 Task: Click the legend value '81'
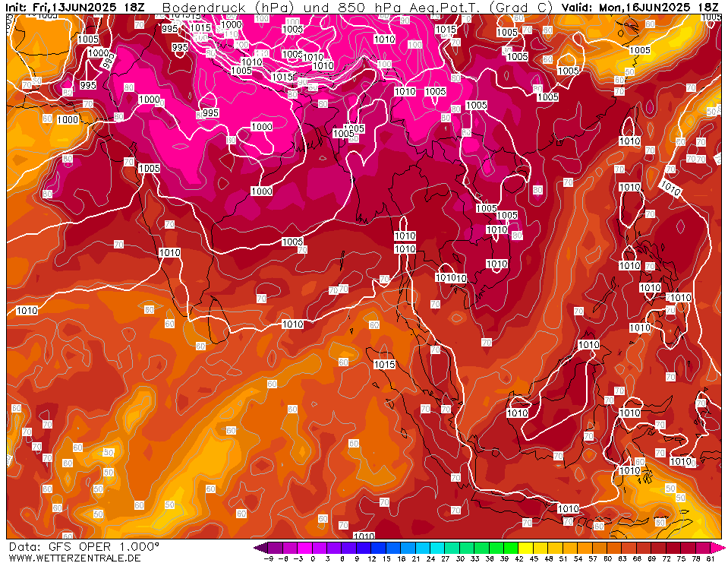(712, 558)
